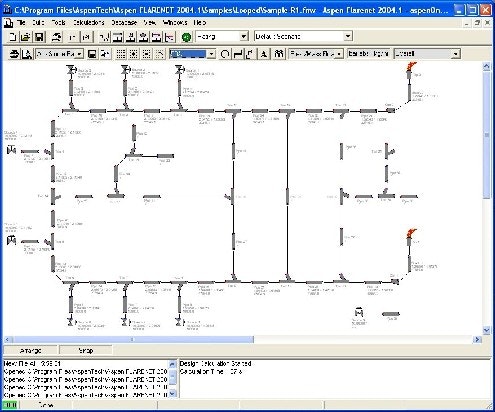Click the log pane scroll up arrow
495x412 pixels.
[x=172, y=364]
